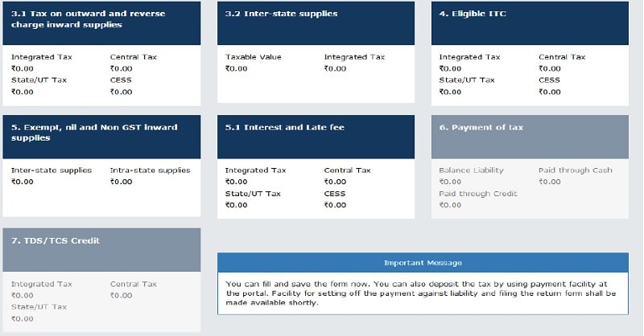644x336 pixels.
Task: Click the CESS amount in Eligible ITC
Action: [x=550, y=92]
